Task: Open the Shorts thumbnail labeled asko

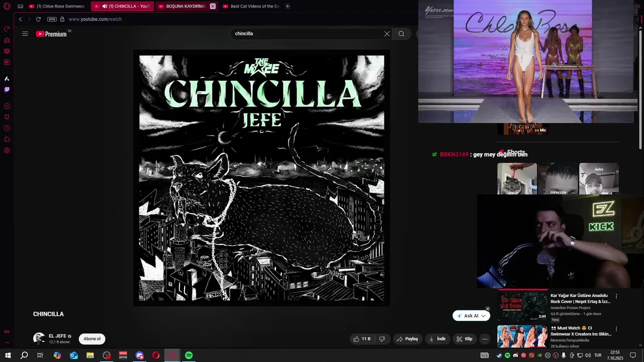Action: tap(599, 178)
